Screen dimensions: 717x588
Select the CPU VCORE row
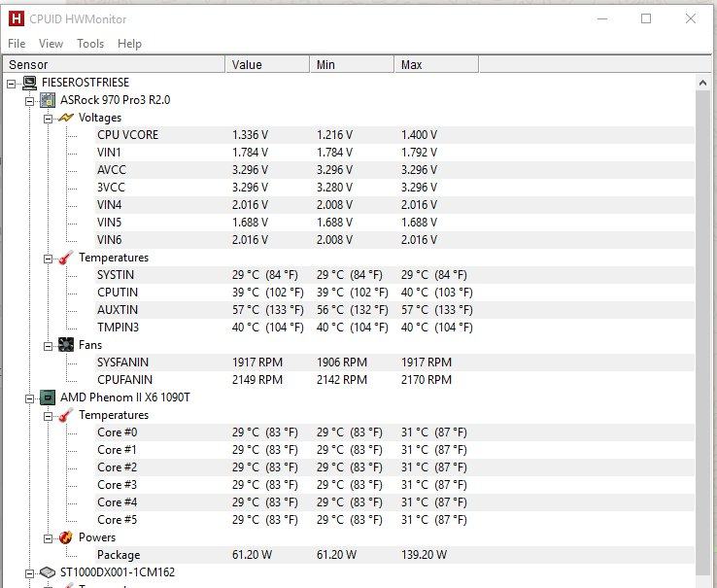pos(394,135)
